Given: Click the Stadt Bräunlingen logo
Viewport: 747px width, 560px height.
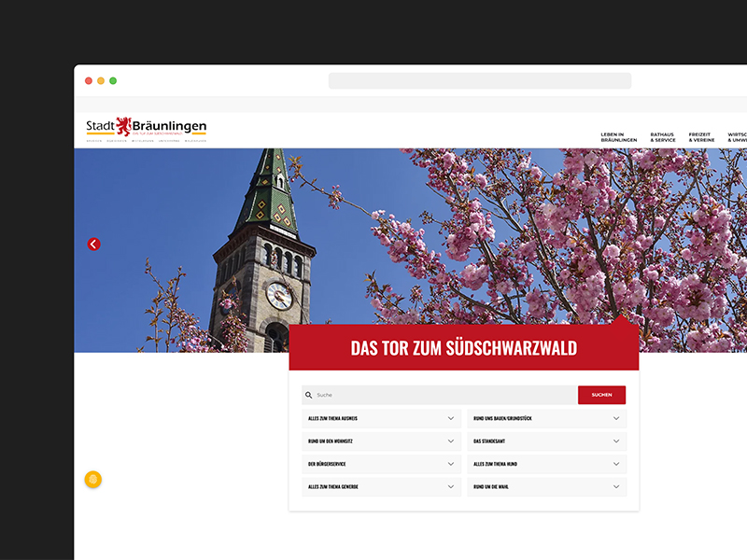Looking at the screenshot, I should pos(146,129).
